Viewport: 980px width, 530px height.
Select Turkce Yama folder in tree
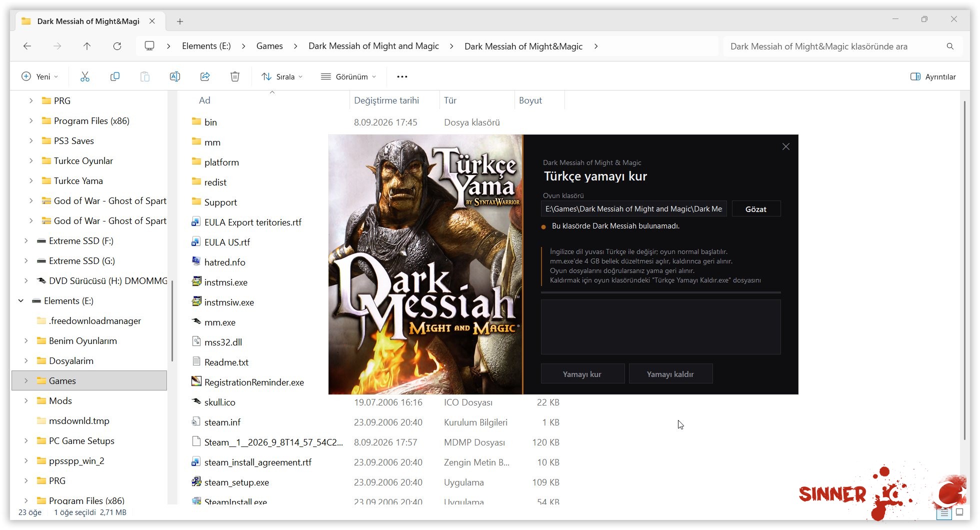coord(78,181)
